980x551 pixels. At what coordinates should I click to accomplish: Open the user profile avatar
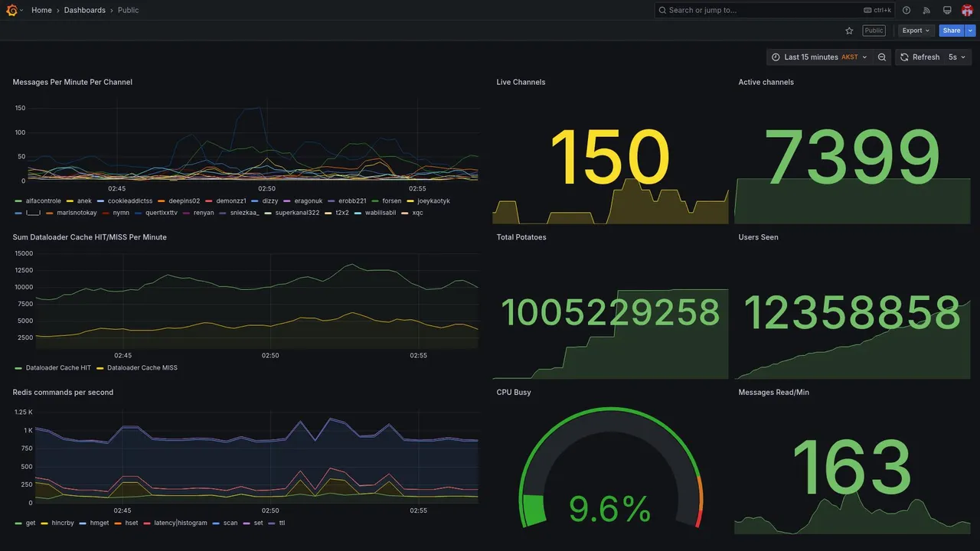click(x=967, y=10)
